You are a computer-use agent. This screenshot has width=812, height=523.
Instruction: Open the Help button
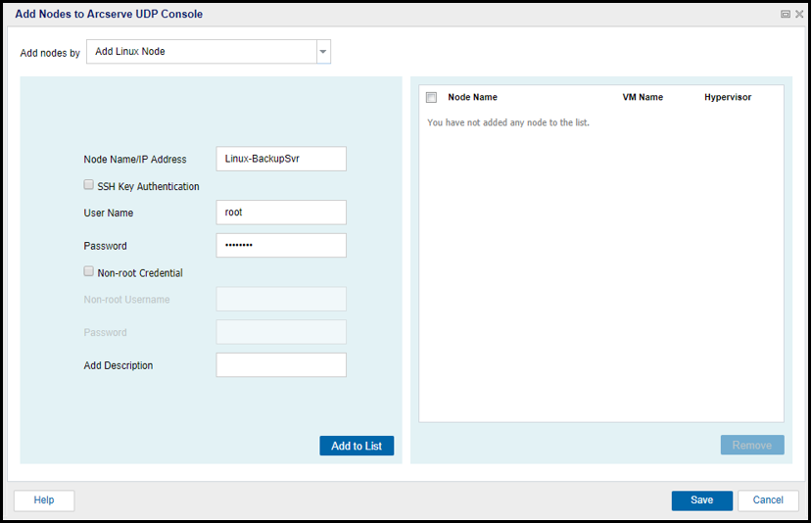44,500
